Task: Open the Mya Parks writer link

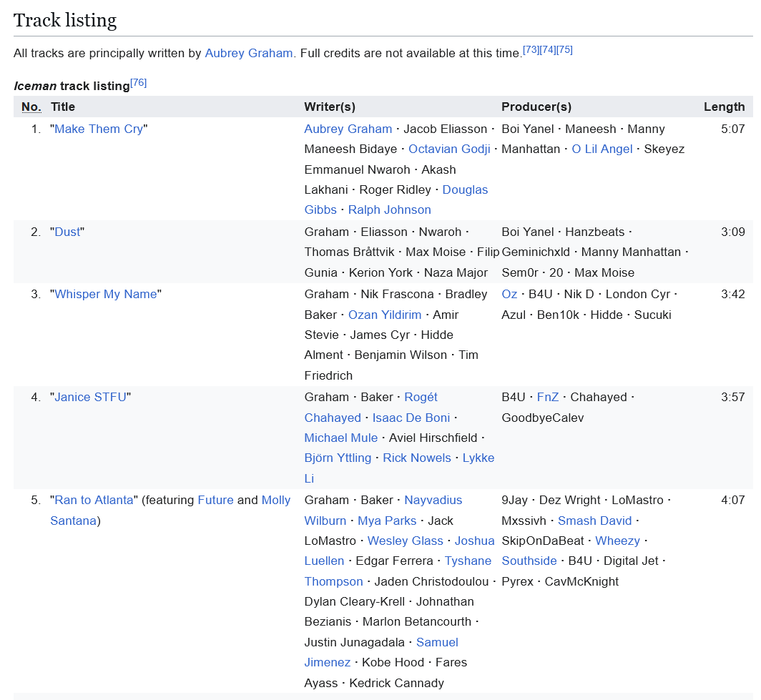Action: (387, 521)
